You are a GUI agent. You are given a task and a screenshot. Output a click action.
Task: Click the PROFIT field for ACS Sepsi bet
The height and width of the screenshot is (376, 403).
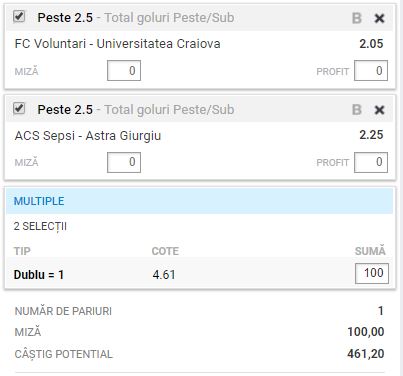(x=371, y=162)
